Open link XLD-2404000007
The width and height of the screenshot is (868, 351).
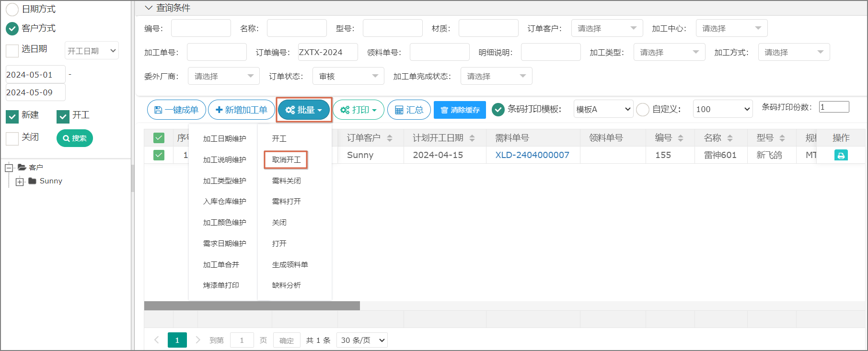click(x=532, y=155)
